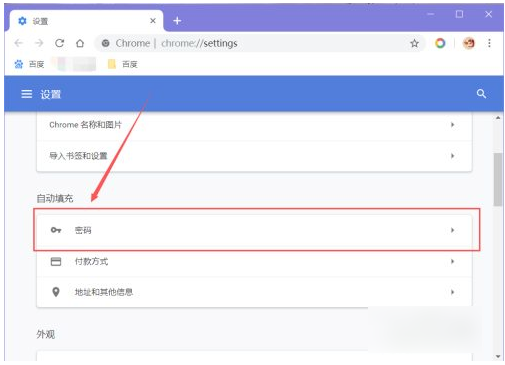Open the settings hamburger menu
The image size is (505, 365).
[27, 94]
